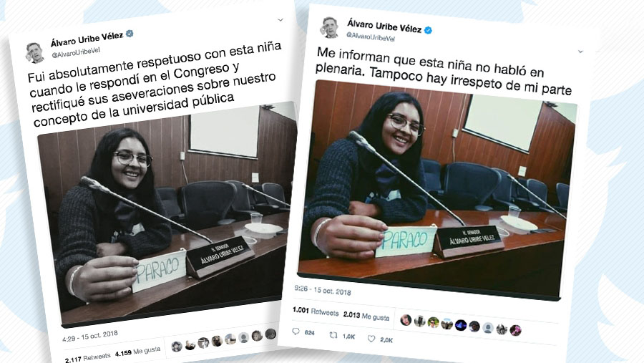Open the 9:26 - 15 oct. 2018 timestamp
The width and height of the screenshot is (644, 363).
pos(323,290)
